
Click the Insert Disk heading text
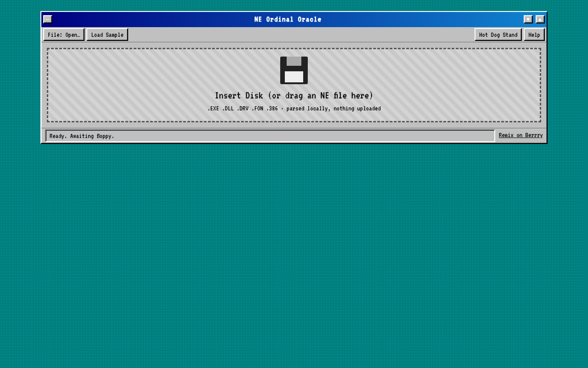294,96
